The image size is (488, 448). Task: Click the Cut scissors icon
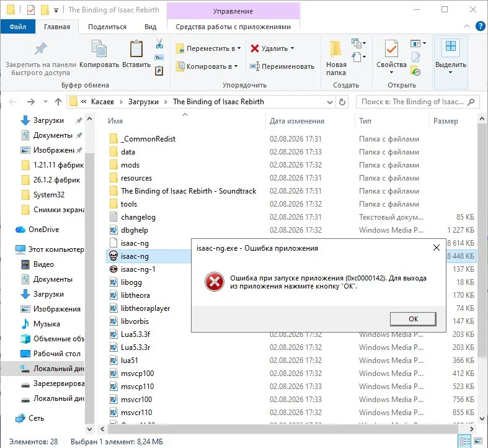(x=159, y=43)
